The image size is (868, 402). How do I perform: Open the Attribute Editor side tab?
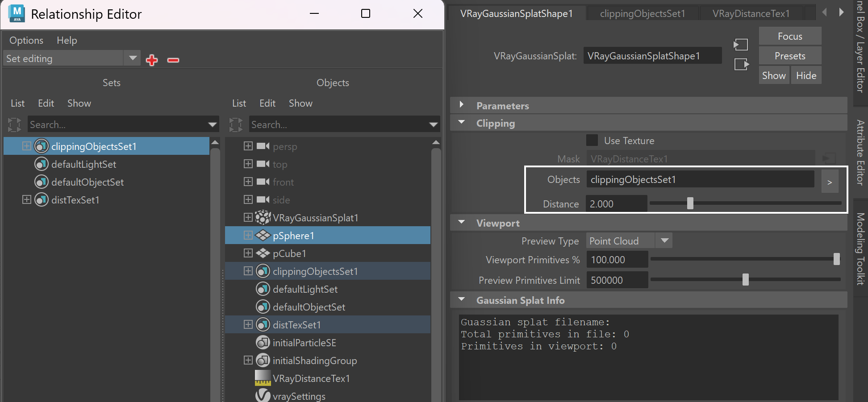click(x=860, y=153)
